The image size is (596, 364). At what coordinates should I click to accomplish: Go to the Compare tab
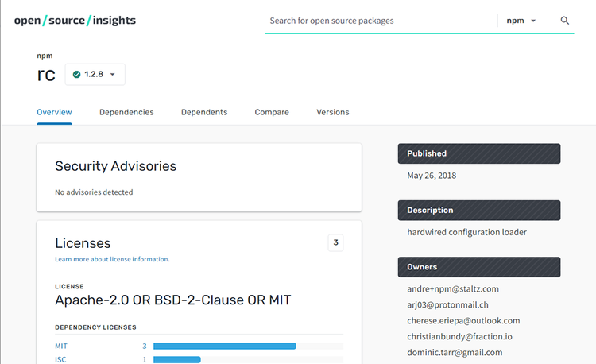(272, 112)
